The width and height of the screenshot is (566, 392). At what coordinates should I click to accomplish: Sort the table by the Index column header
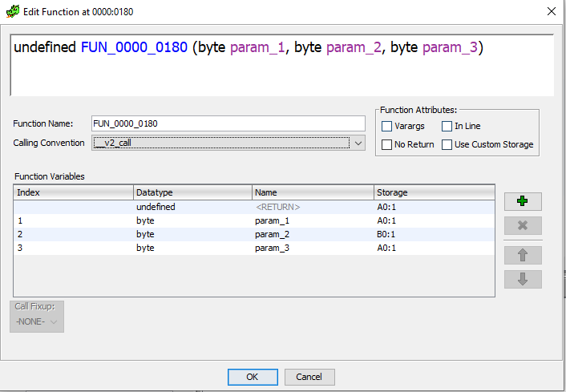click(73, 192)
